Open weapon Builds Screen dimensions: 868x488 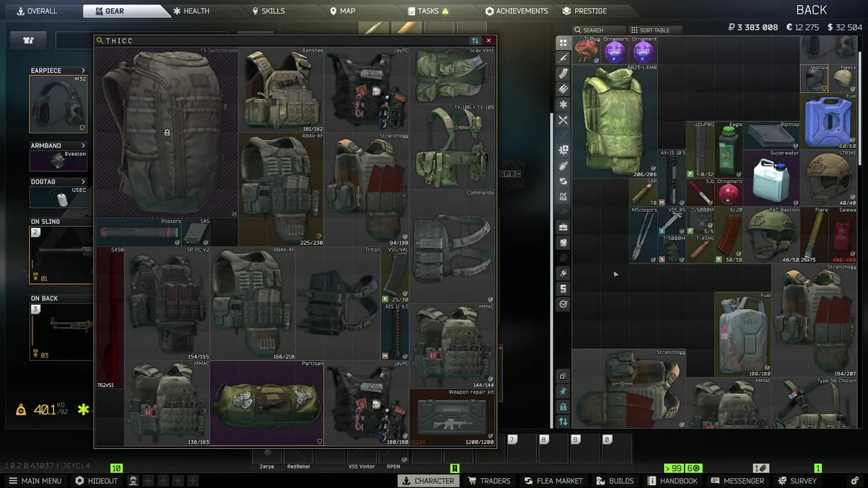coord(615,481)
